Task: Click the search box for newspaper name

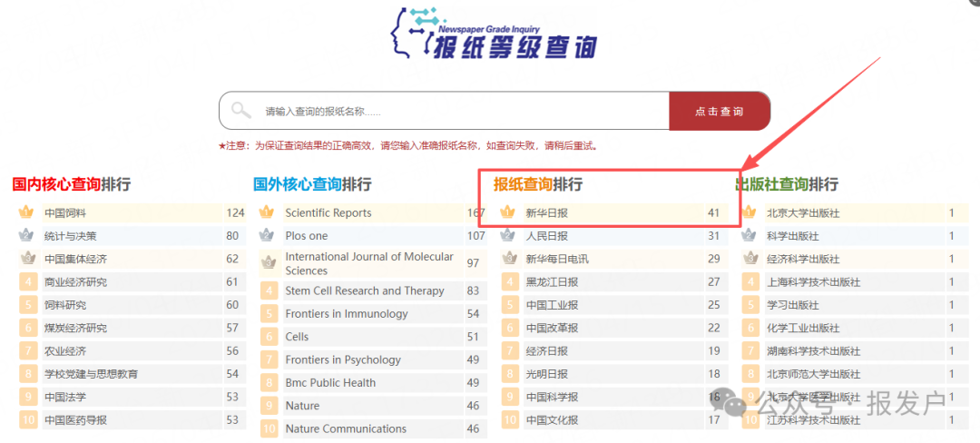Action: (444, 112)
